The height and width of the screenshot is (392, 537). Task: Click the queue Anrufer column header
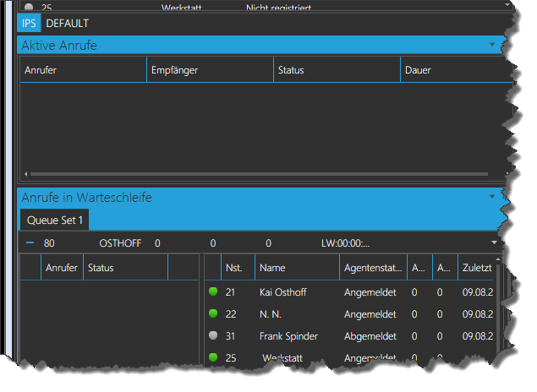pyautogui.click(x=62, y=268)
